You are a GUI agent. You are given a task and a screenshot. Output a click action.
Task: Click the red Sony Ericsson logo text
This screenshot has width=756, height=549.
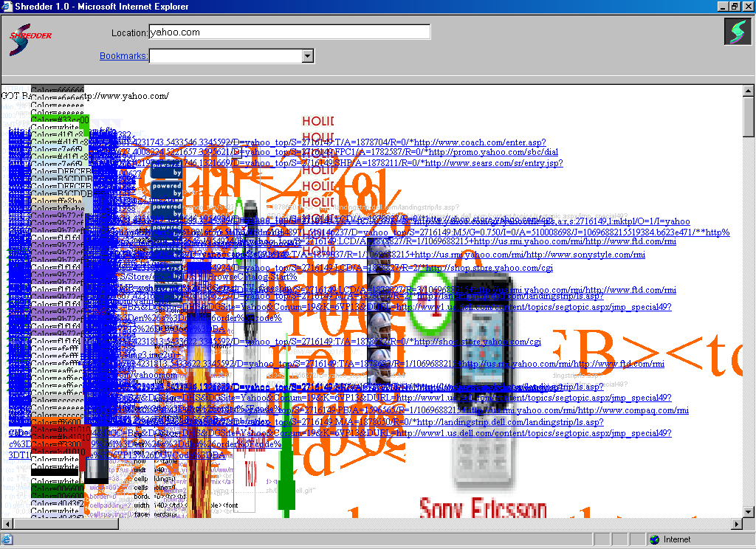point(483,508)
